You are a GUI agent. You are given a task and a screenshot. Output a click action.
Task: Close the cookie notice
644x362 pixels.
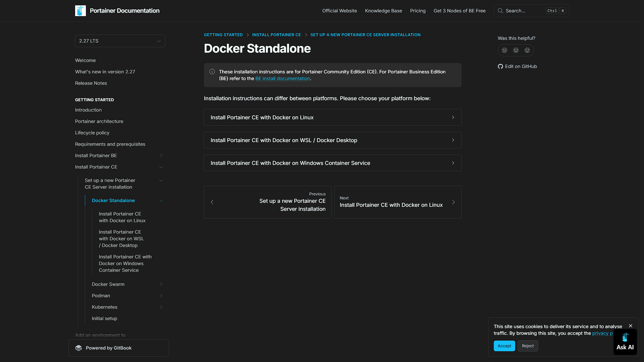tap(631, 326)
